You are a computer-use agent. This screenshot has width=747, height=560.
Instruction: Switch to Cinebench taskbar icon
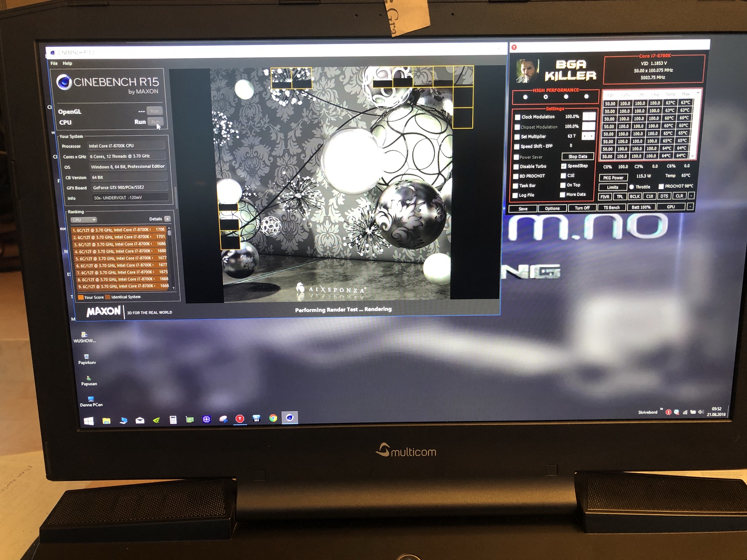(x=290, y=417)
